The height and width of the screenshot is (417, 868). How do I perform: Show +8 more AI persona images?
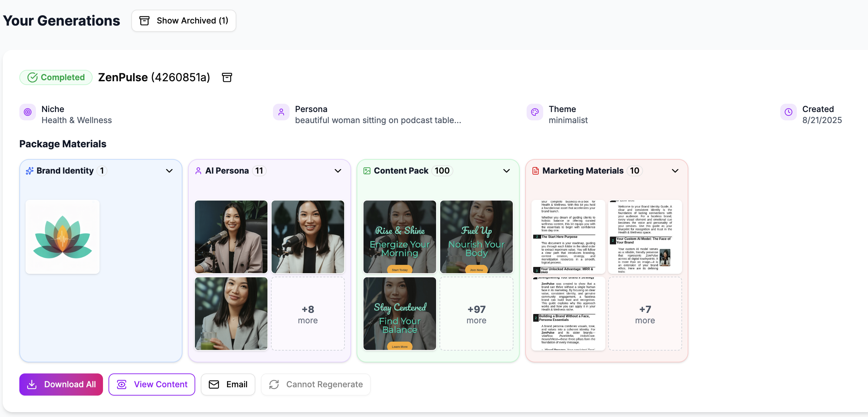pos(308,314)
